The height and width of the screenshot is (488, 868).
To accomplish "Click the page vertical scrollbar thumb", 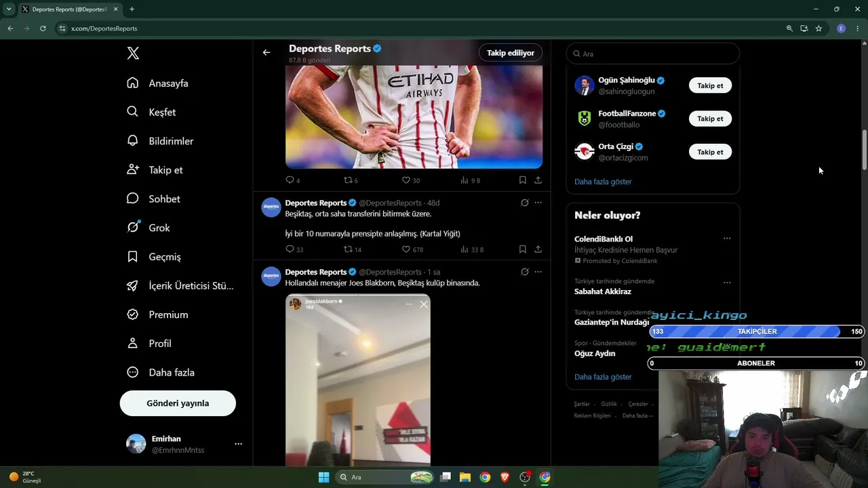I will [864, 149].
